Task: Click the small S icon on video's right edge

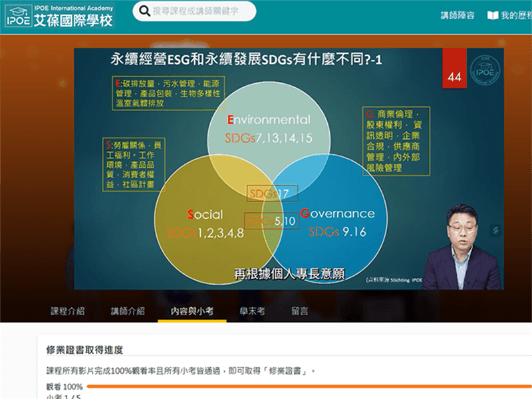Action: click(494, 230)
